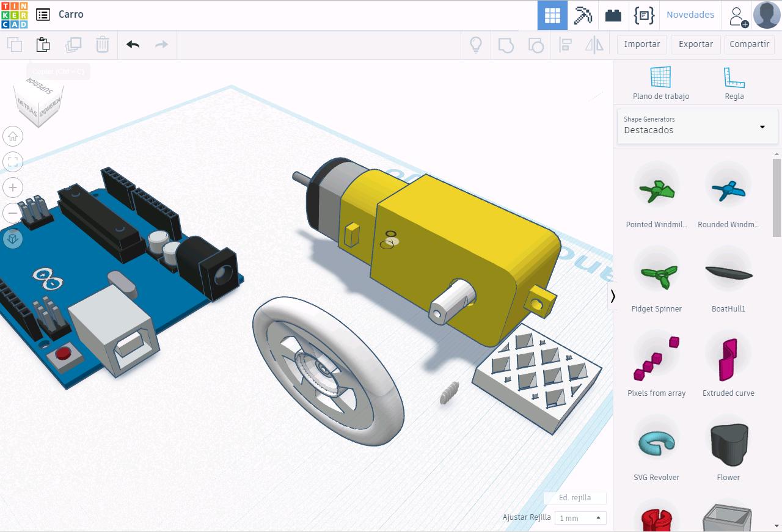The image size is (782, 532).
Task: Delete selection with the trash icon
Action: (x=102, y=44)
